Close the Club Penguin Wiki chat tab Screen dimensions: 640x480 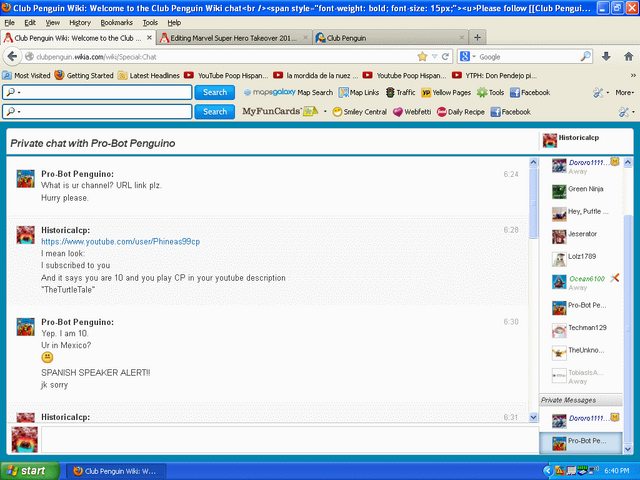coord(149,38)
